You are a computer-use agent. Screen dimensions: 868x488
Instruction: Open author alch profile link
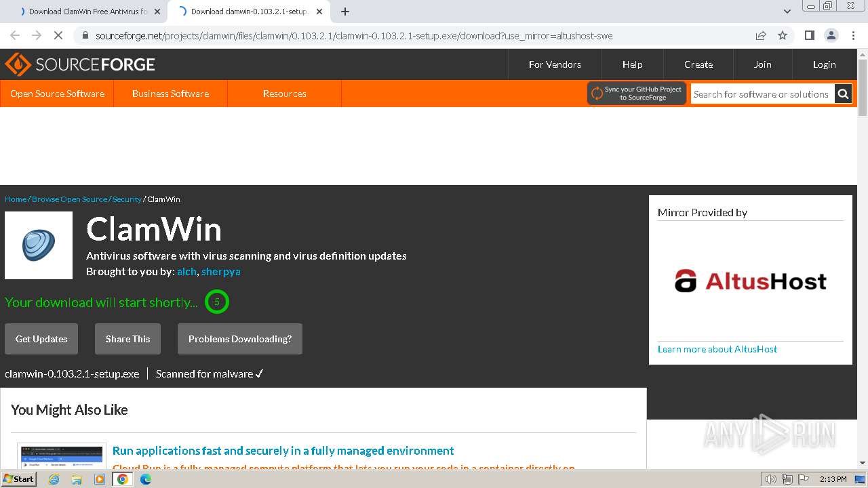click(186, 271)
